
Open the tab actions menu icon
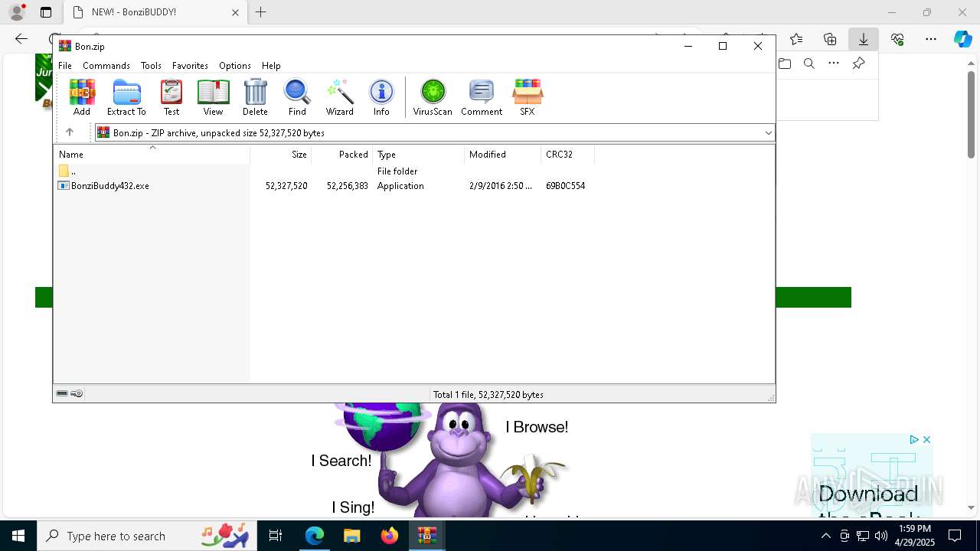(46, 12)
